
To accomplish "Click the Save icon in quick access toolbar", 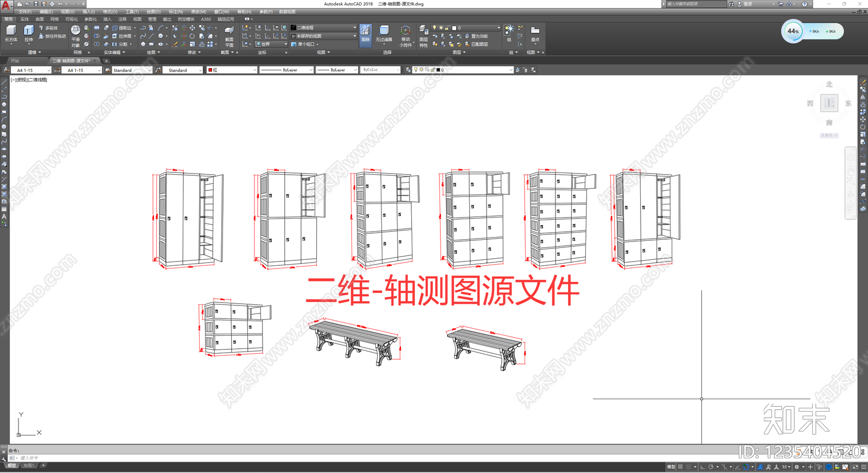I will [x=36, y=4].
